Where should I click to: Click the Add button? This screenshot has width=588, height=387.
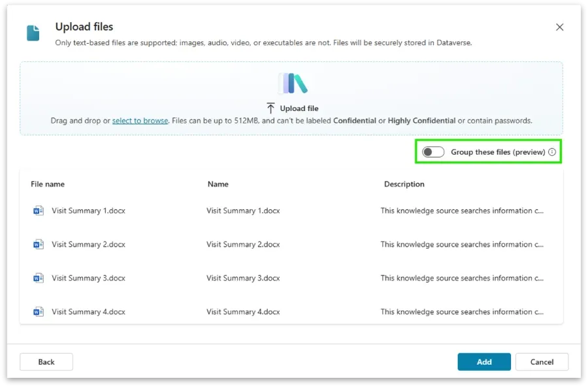(x=484, y=362)
